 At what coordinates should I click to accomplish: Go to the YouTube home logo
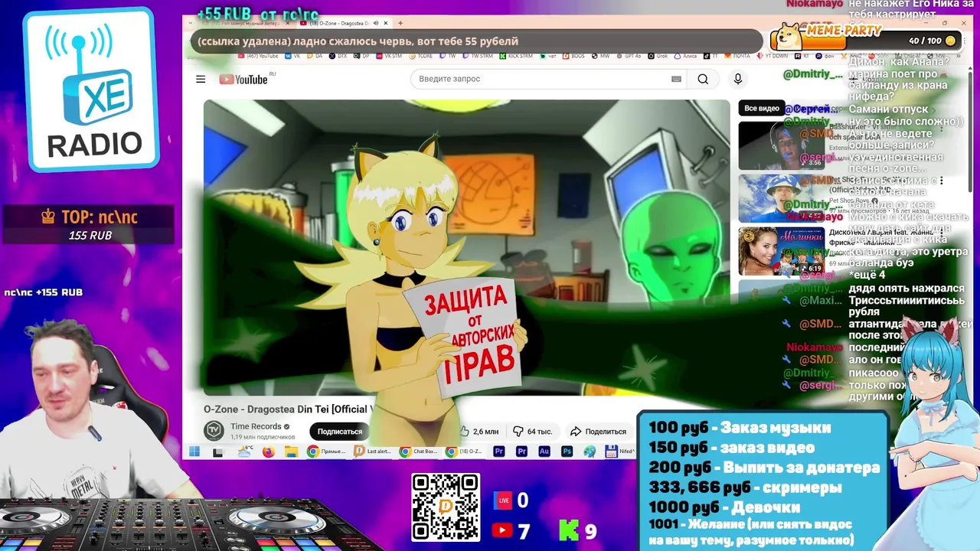243,79
